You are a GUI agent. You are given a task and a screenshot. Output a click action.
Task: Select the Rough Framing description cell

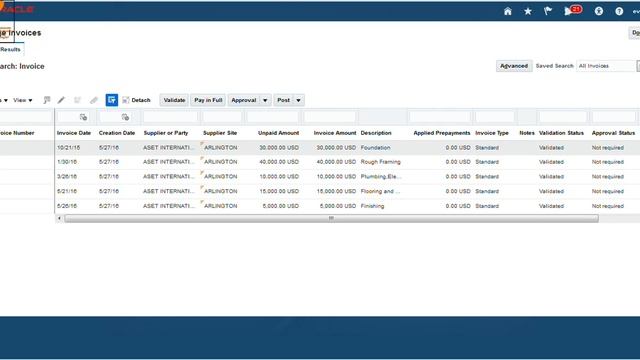(x=380, y=162)
